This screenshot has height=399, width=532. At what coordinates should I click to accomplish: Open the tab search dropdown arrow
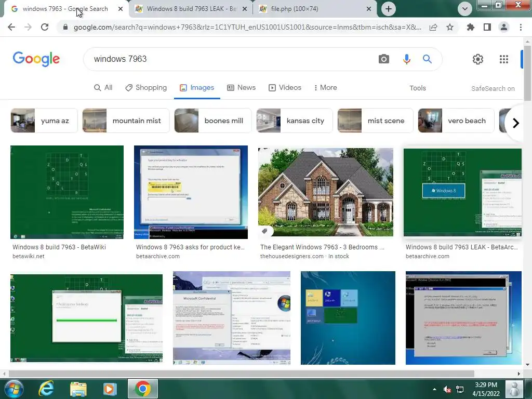coord(465,9)
